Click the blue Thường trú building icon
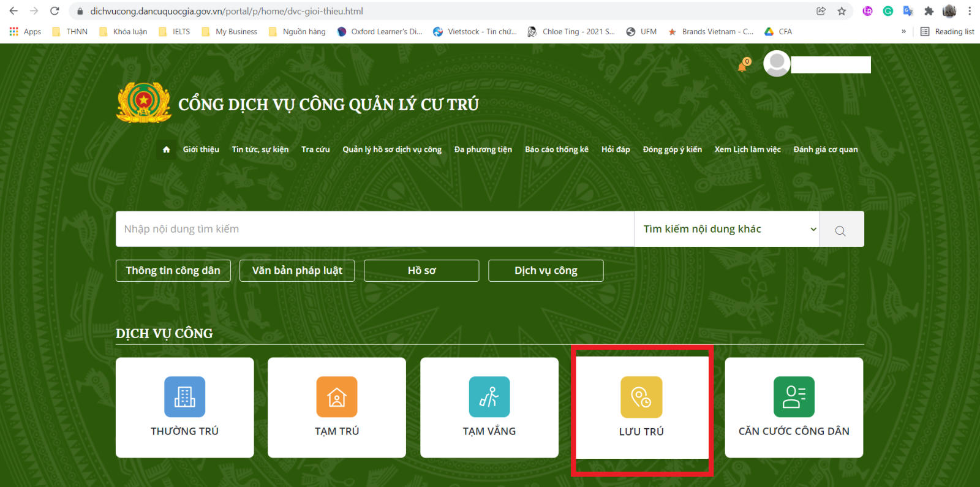980x487 pixels. pos(185,397)
